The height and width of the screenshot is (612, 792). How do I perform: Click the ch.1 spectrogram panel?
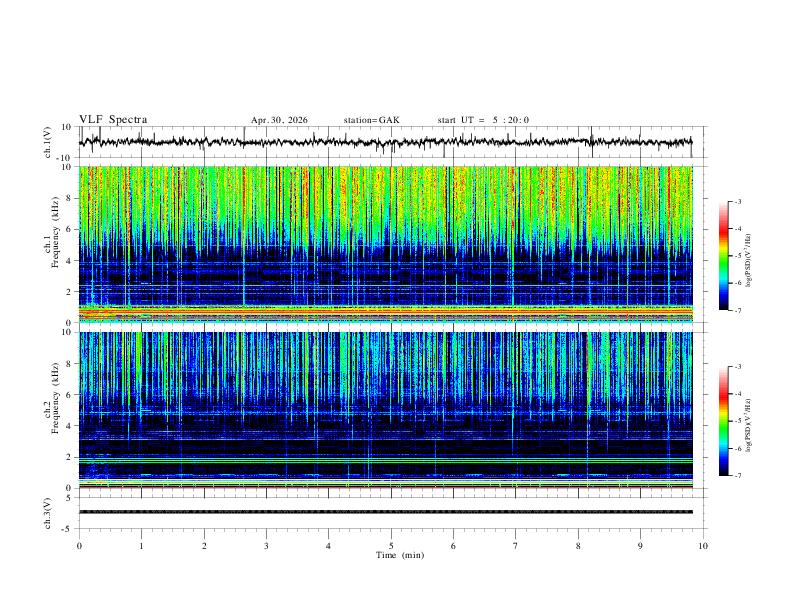pyautogui.click(x=385, y=244)
